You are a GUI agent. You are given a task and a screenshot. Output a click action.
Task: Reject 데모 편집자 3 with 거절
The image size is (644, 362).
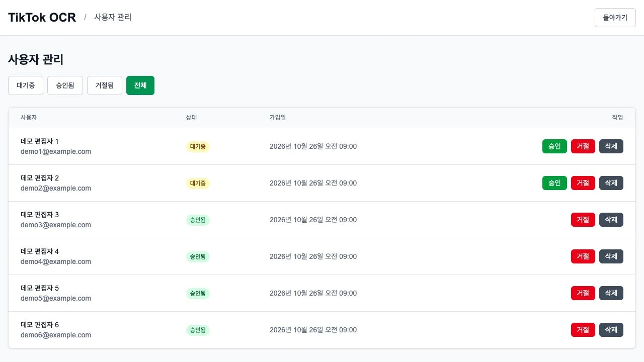pyautogui.click(x=583, y=220)
